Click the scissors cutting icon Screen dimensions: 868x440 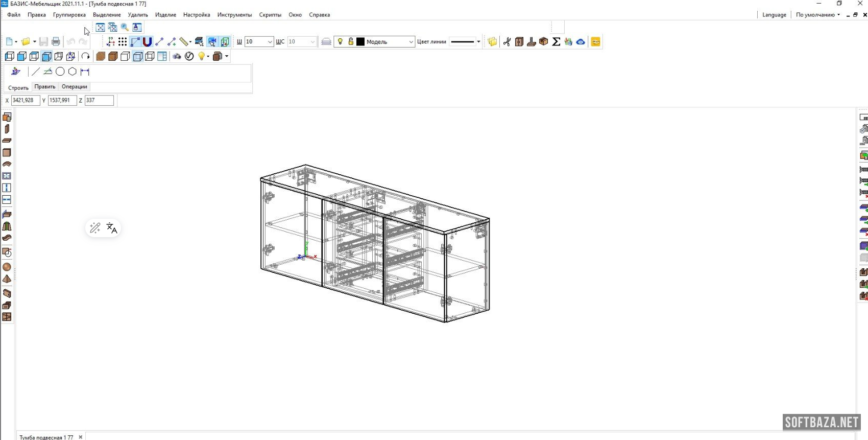tap(507, 42)
